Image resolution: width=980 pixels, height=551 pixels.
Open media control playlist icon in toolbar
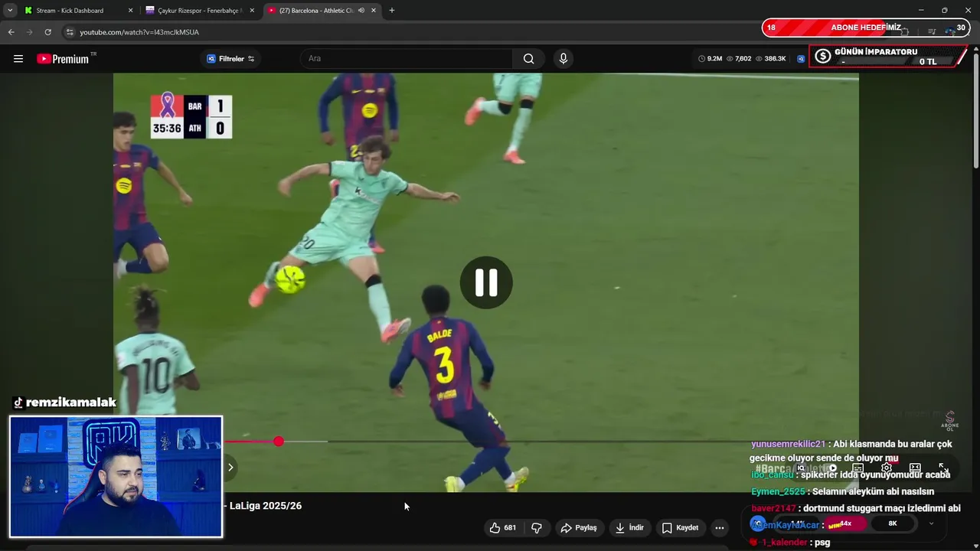coord(932,31)
